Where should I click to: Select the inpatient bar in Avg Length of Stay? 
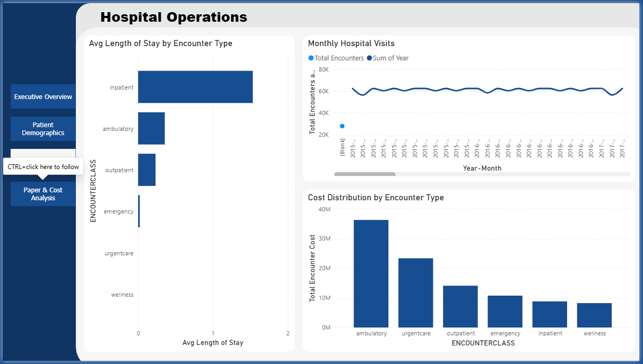(x=195, y=87)
